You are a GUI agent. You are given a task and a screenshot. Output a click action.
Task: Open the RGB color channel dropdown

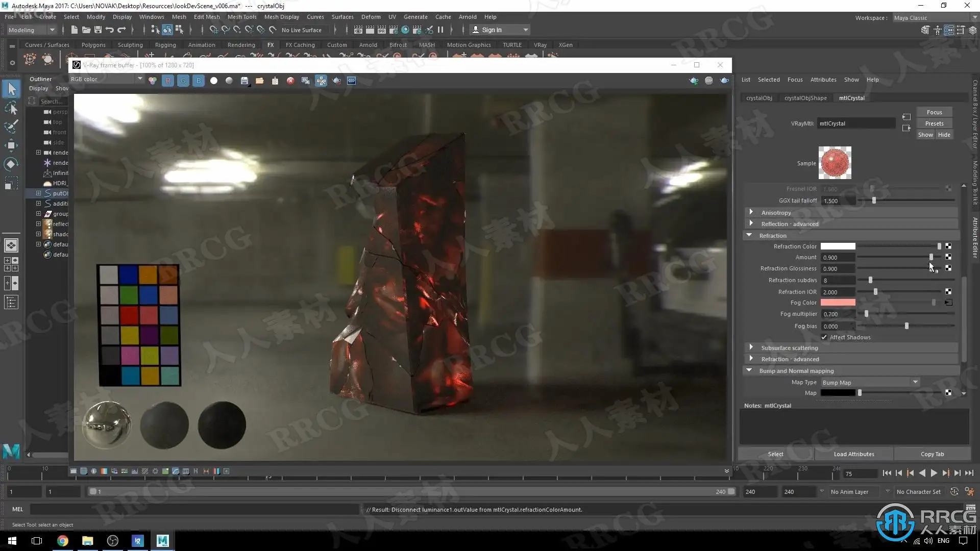pyautogui.click(x=106, y=79)
